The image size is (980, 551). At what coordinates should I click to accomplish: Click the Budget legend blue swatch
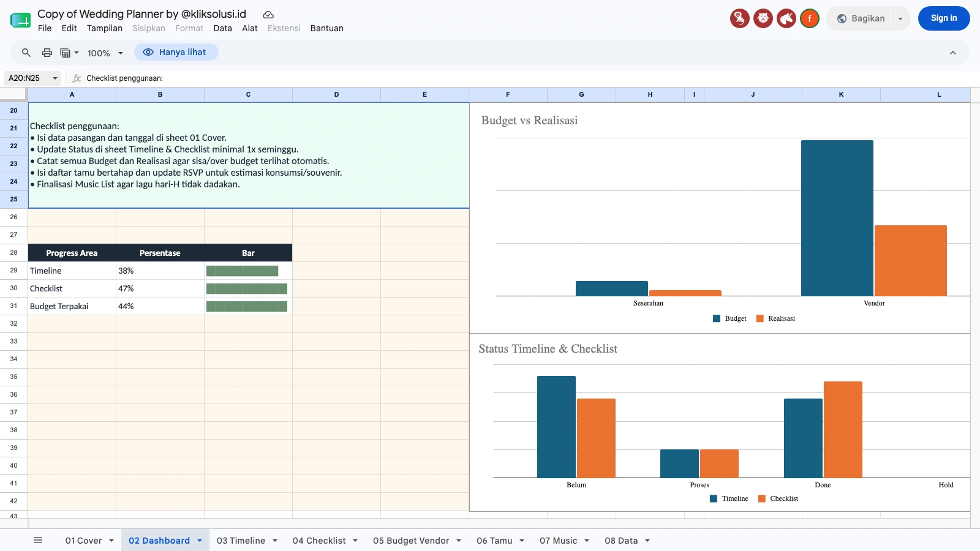pyautogui.click(x=717, y=318)
